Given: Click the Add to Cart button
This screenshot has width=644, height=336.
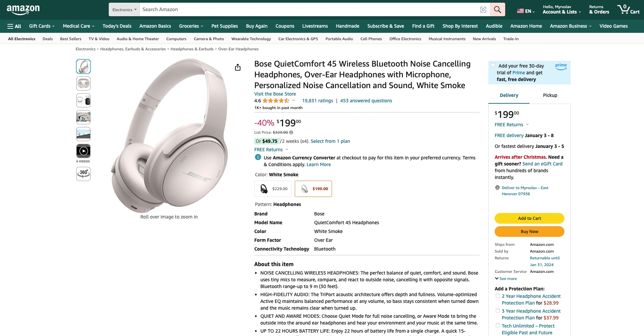Looking at the screenshot, I should [529, 218].
